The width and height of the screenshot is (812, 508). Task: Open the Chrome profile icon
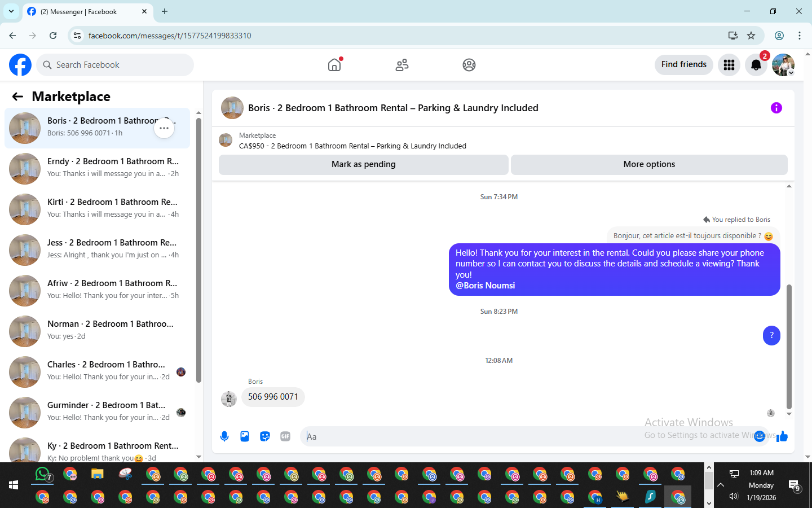point(779,36)
